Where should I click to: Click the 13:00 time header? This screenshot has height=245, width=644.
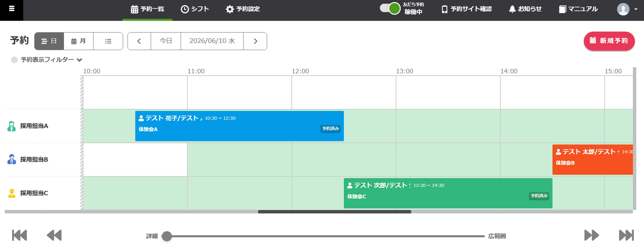point(405,71)
